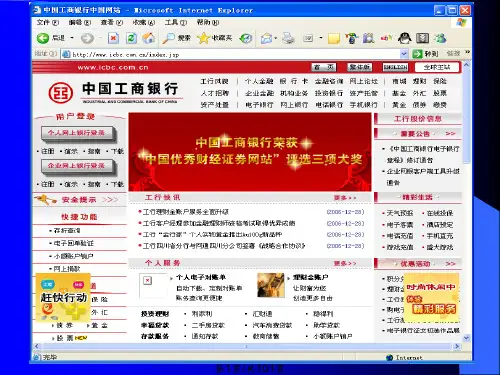
Task: Expand 个人服务 更多 link
Action: (x=345, y=263)
